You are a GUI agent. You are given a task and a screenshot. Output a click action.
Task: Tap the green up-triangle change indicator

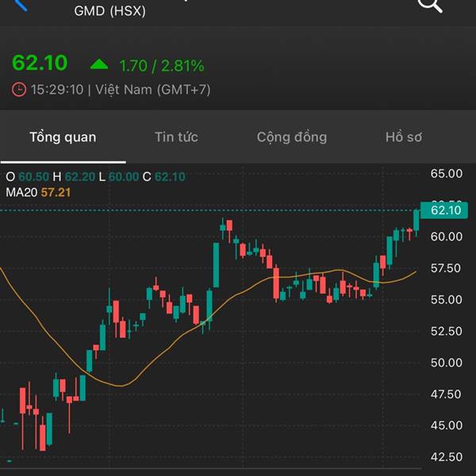tap(99, 64)
